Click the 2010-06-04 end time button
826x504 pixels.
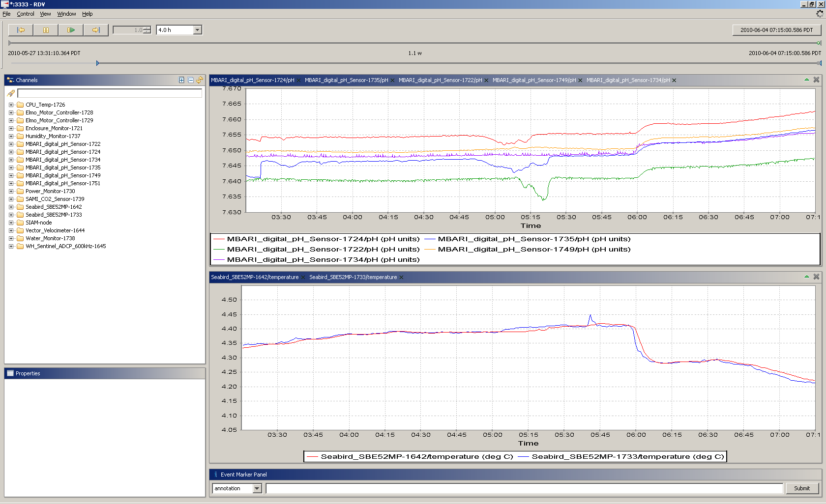[x=776, y=30]
